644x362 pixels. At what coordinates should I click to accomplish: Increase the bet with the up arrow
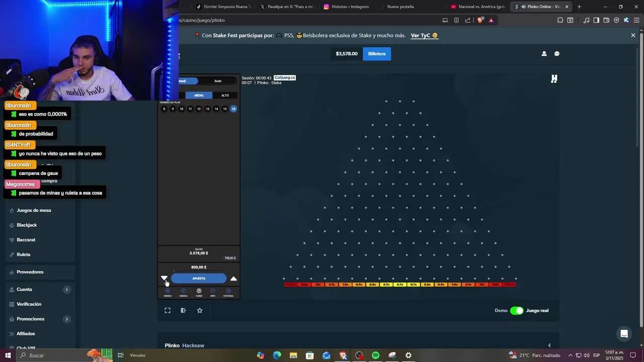point(233,279)
